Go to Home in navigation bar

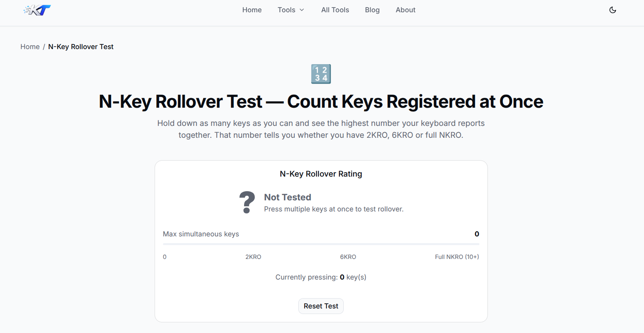coord(252,10)
